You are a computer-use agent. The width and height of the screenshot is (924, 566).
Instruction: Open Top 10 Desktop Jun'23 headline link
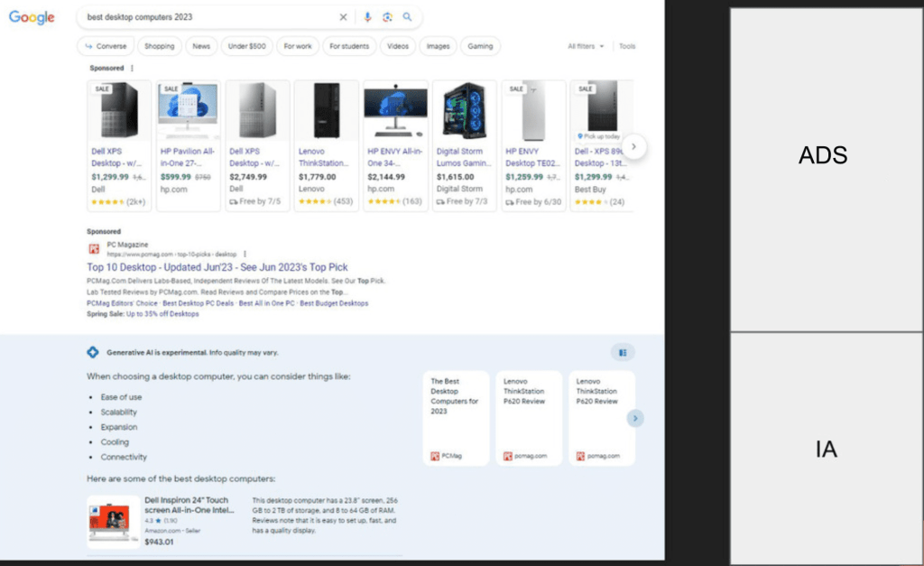click(x=217, y=267)
